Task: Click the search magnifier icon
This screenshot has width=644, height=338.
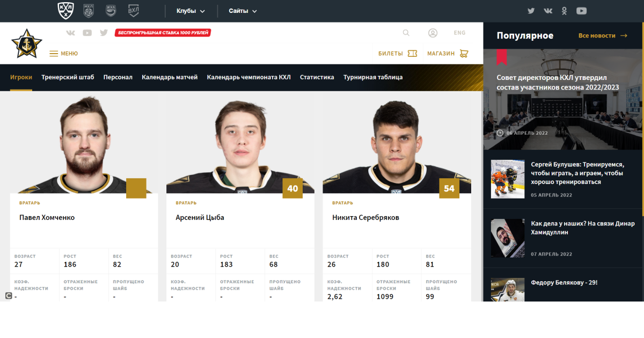Action: click(406, 33)
